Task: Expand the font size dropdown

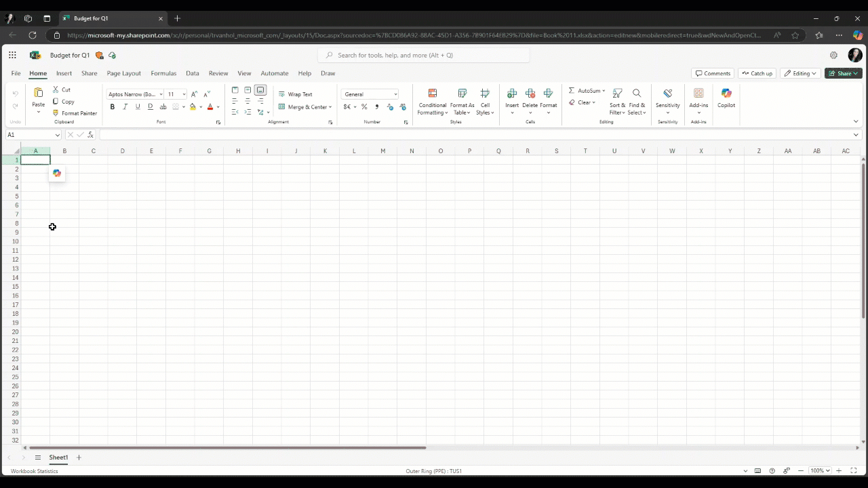Action: click(183, 94)
